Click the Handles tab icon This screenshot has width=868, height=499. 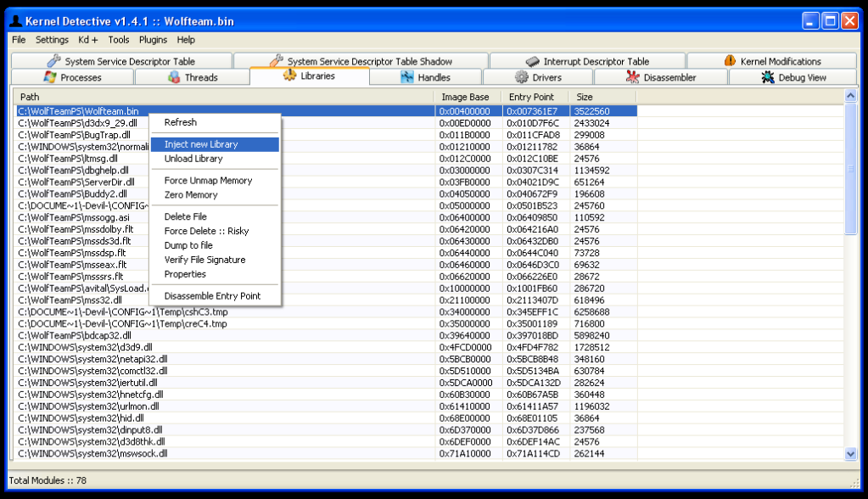(406, 77)
